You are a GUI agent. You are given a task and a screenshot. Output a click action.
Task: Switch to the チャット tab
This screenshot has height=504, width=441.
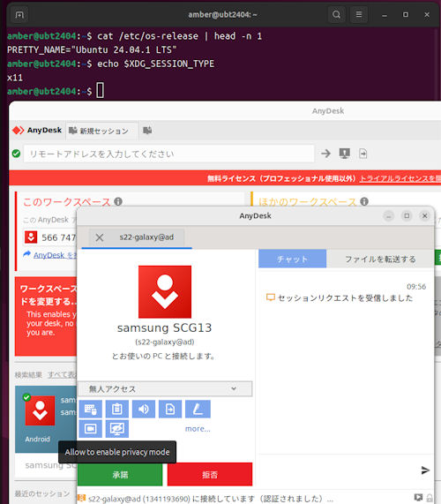click(x=292, y=259)
